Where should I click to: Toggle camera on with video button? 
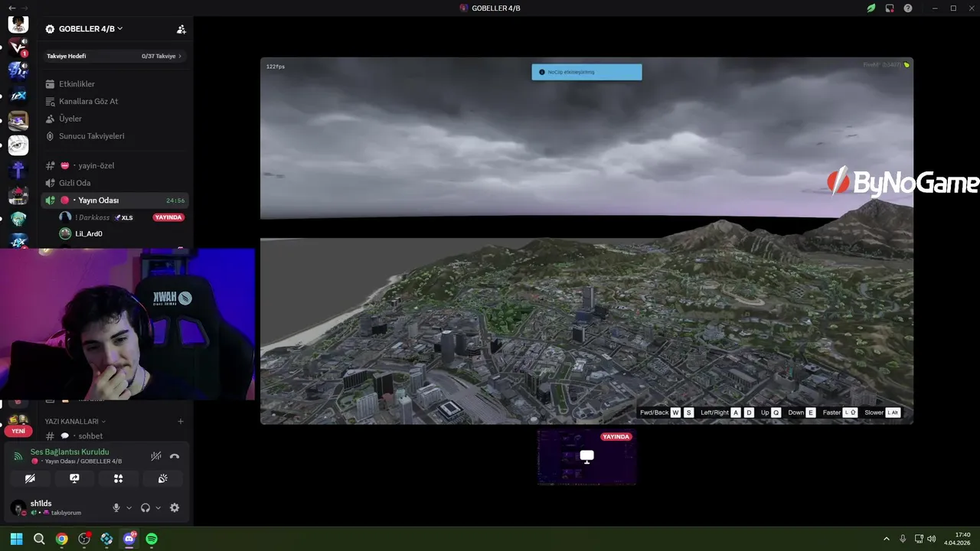point(30,478)
